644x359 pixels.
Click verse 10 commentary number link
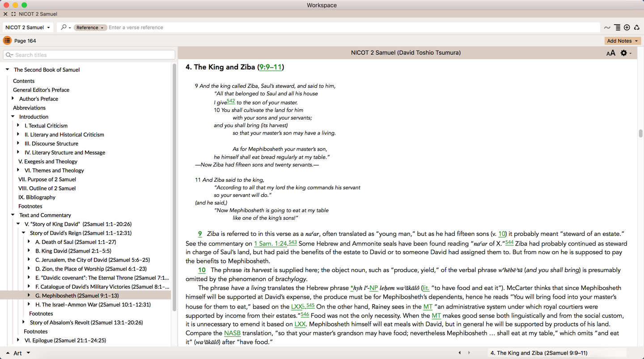pyautogui.click(x=202, y=270)
